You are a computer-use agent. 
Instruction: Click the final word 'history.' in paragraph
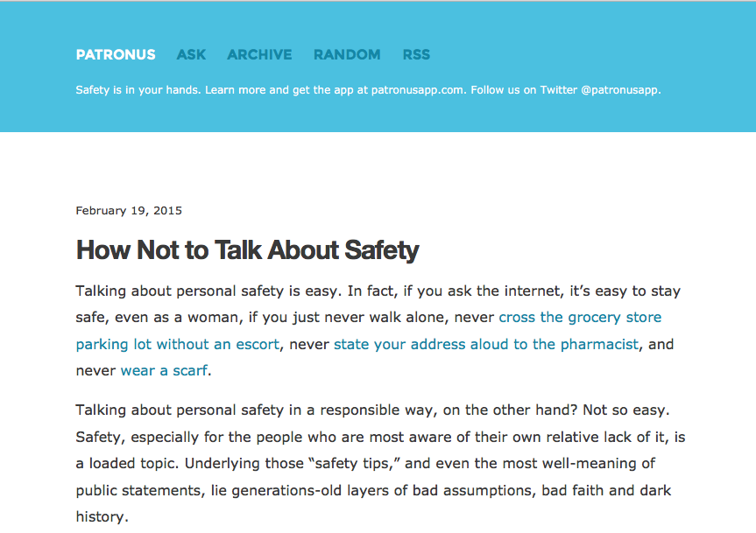(102, 516)
